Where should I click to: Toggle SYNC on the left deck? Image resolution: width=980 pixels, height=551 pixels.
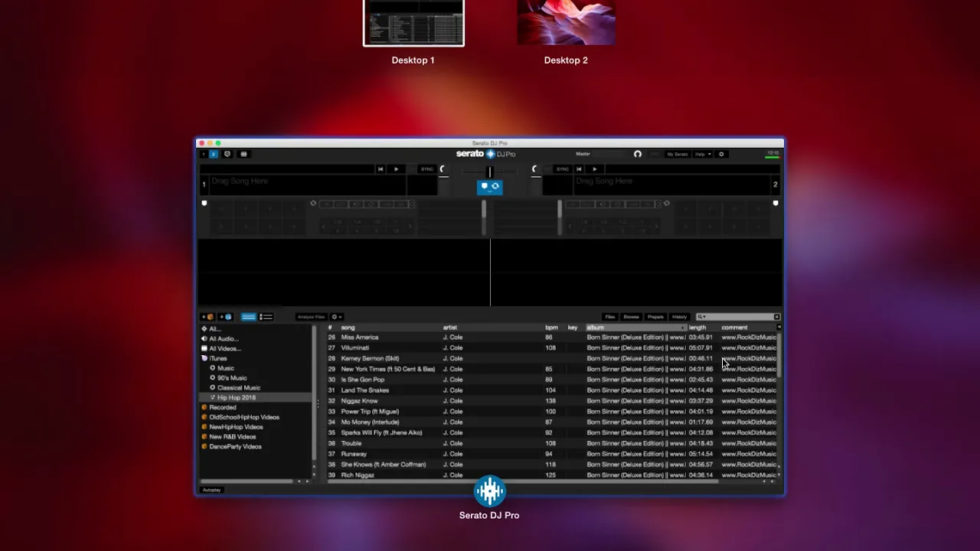click(x=426, y=169)
